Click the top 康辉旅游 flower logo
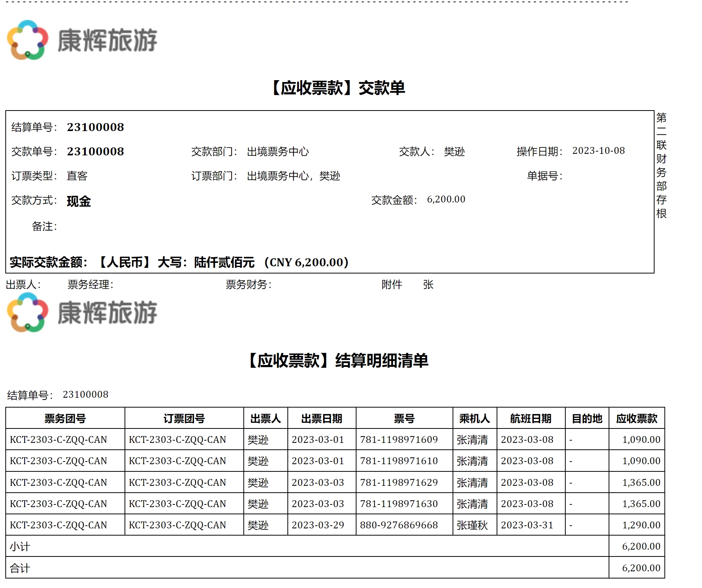Viewport: 702px width, 588px height. (x=28, y=40)
